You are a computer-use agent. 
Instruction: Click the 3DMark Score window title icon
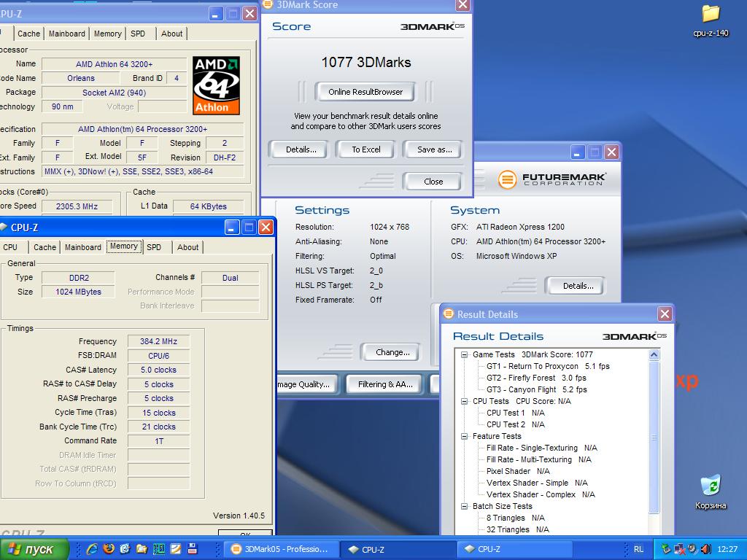pyautogui.click(x=268, y=5)
